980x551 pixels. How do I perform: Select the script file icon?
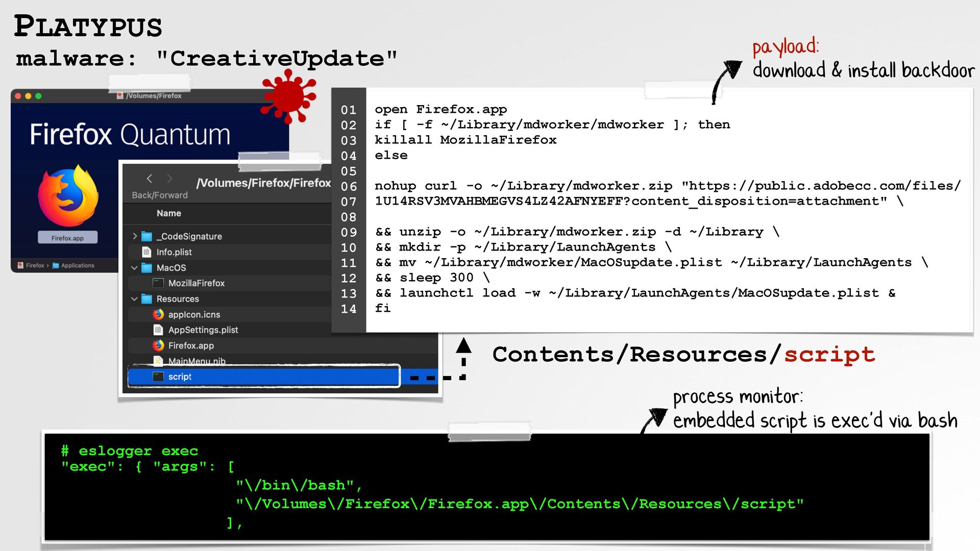[158, 377]
